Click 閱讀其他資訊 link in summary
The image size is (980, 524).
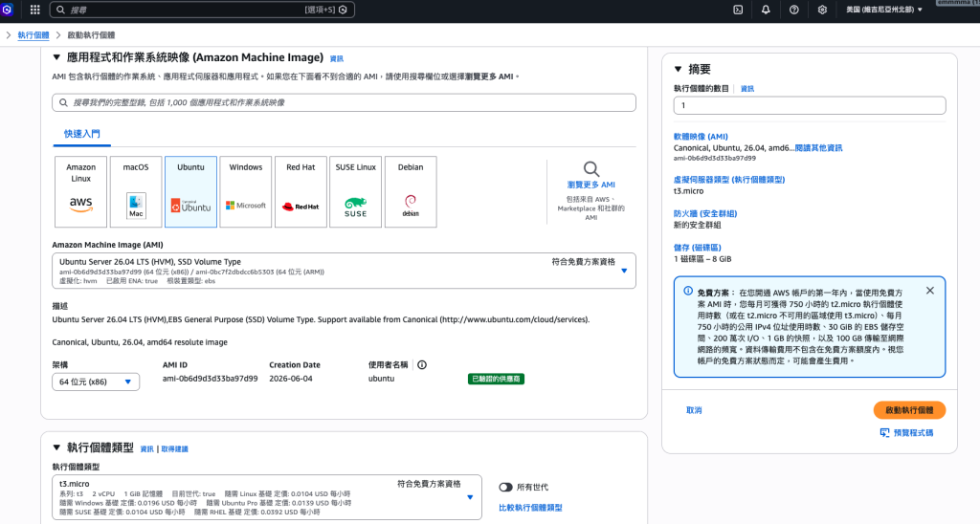point(818,148)
